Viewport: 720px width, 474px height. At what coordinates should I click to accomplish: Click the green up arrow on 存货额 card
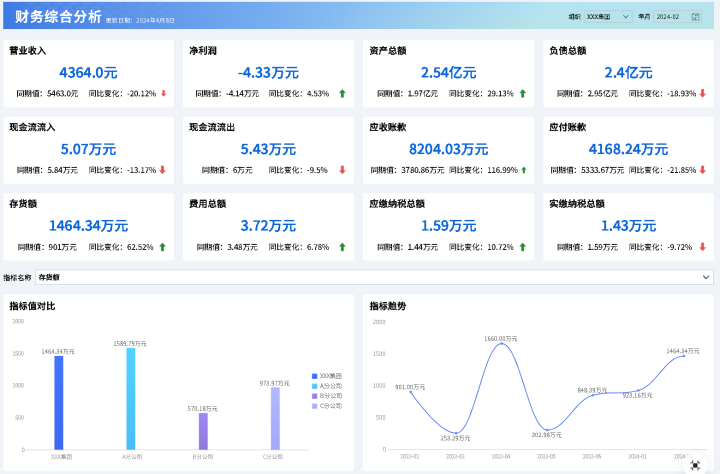(x=162, y=246)
